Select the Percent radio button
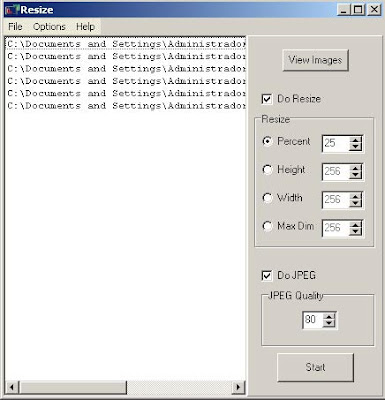This screenshot has width=385, height=400. pyautogui.click(x=267, y=141)
